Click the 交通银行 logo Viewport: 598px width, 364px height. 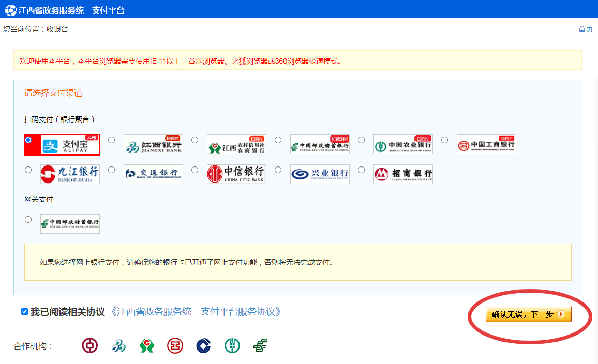click(x=153, y=174)
